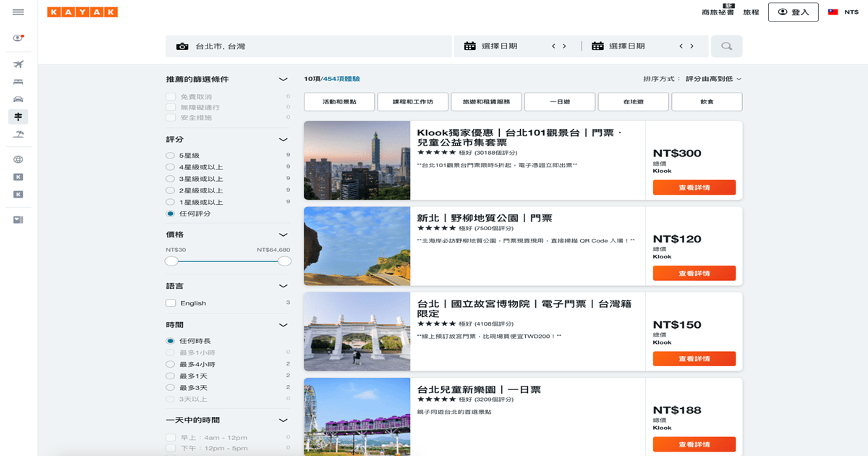Collapse the 語言 filter section
Viewport: 868px width, 456px height.
(x=284, y=287)
